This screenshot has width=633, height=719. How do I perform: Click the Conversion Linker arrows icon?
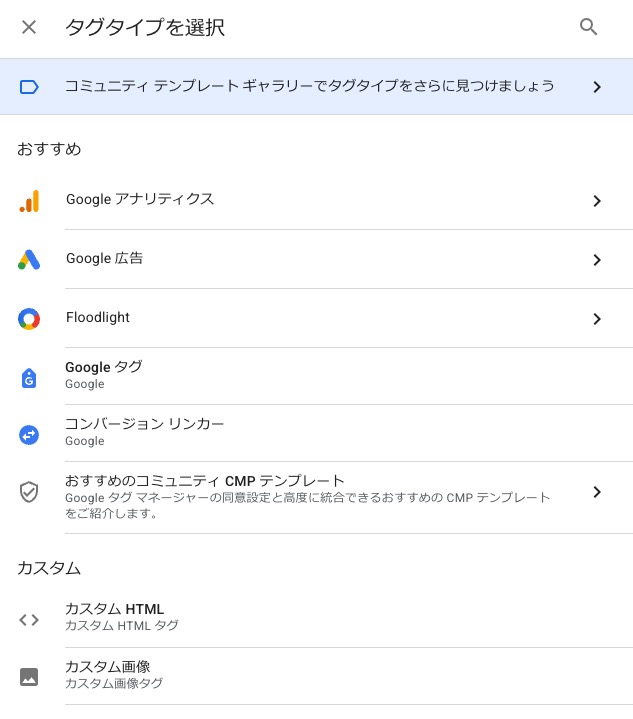(29, 435)
